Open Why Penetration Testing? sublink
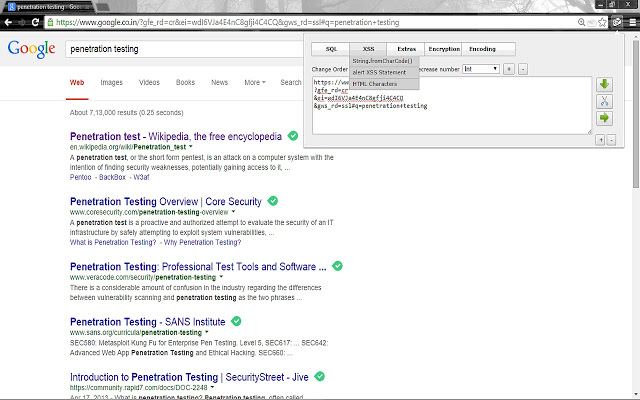The height and width of the screenshot is (400, 640). pyautogui.click(x=202, y=242)
